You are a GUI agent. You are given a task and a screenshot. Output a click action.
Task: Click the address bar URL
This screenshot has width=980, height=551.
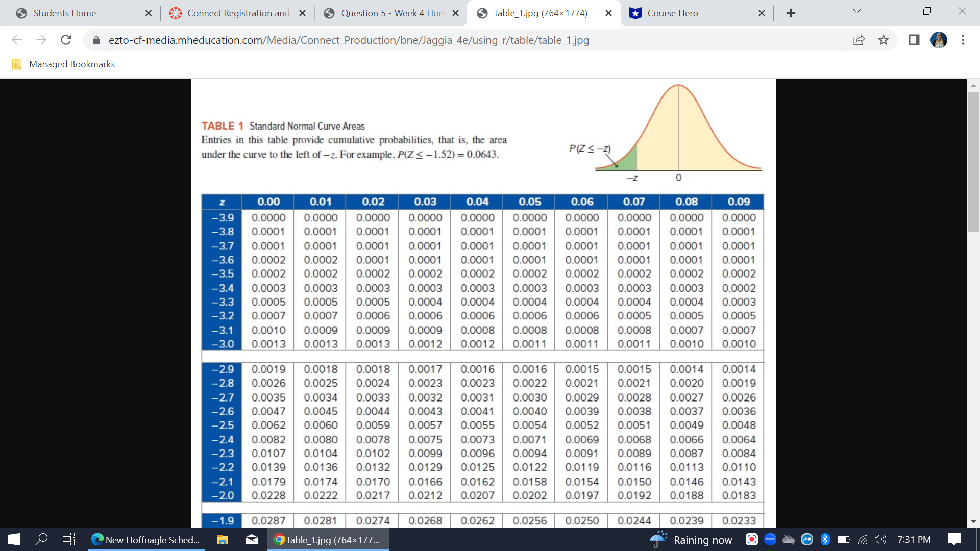pyautogui.click(x=348, y=40)
